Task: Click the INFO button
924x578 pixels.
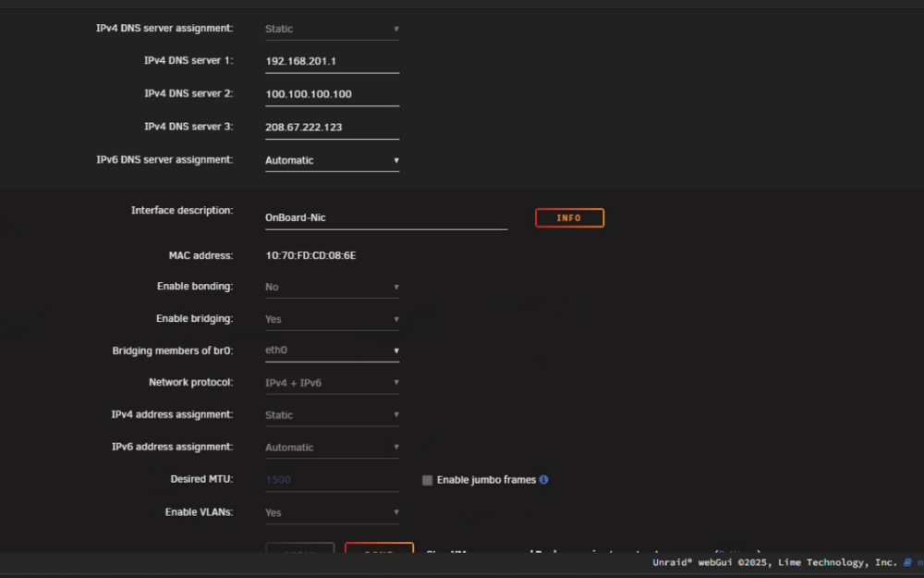Action: click(x=569, y=217)
